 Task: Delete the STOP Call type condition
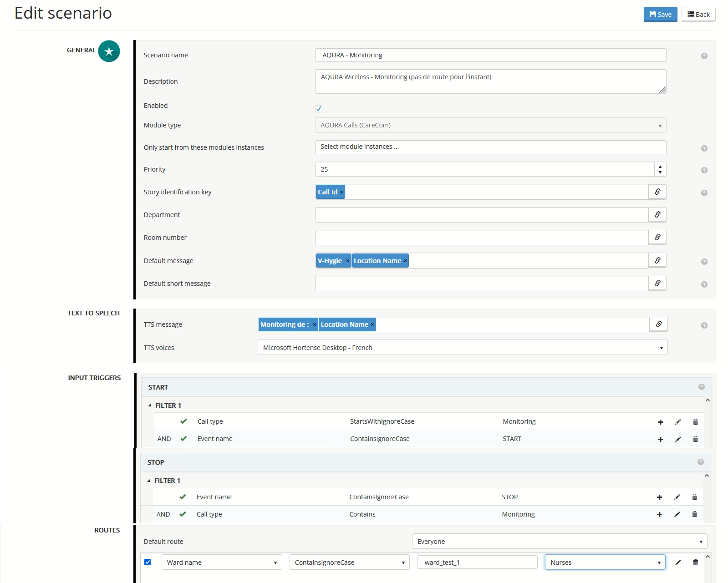(x=695, y=514)
